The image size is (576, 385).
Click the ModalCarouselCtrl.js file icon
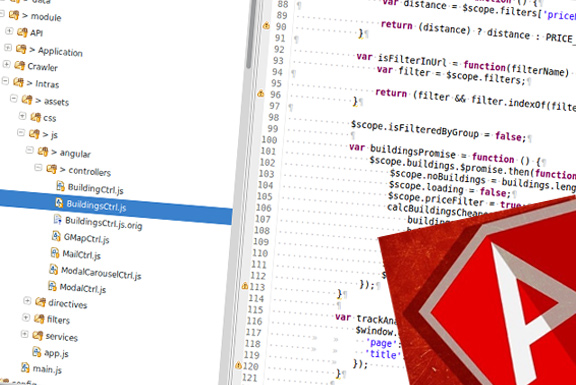[x=53, y=269]
